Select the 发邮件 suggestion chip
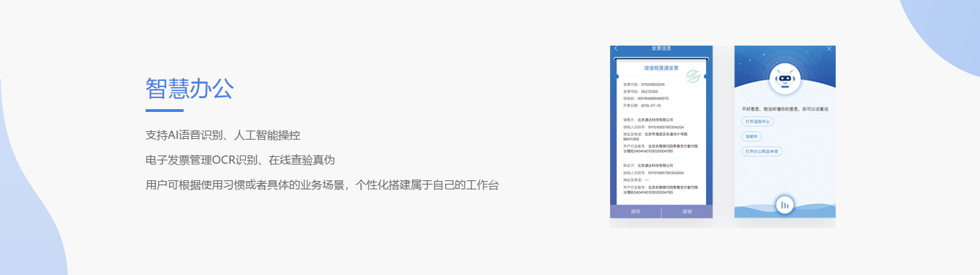Viewport: 980px width, 275px height. coord(751,136)
